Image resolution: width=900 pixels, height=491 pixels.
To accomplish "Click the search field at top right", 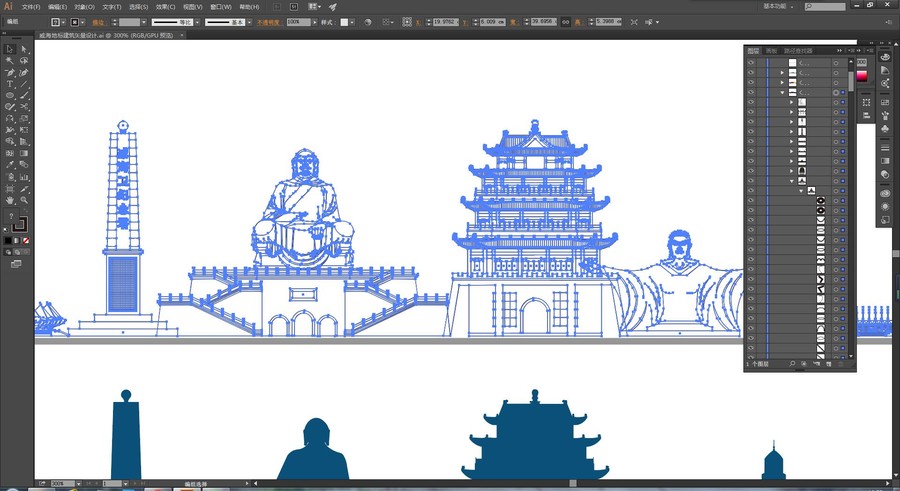I will coord(825,6).
